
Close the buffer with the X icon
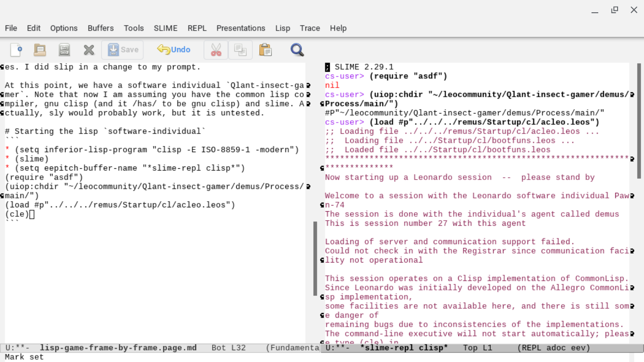pos(89,49)
